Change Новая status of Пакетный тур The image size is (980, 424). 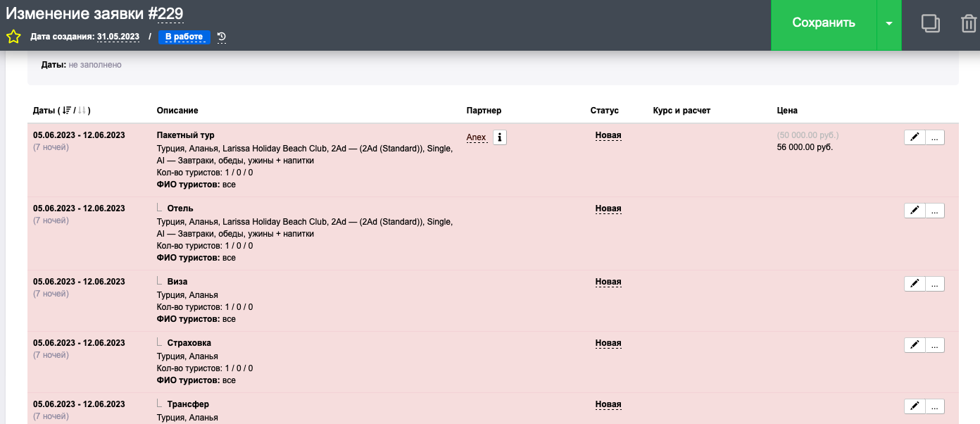tap(608, 135)
